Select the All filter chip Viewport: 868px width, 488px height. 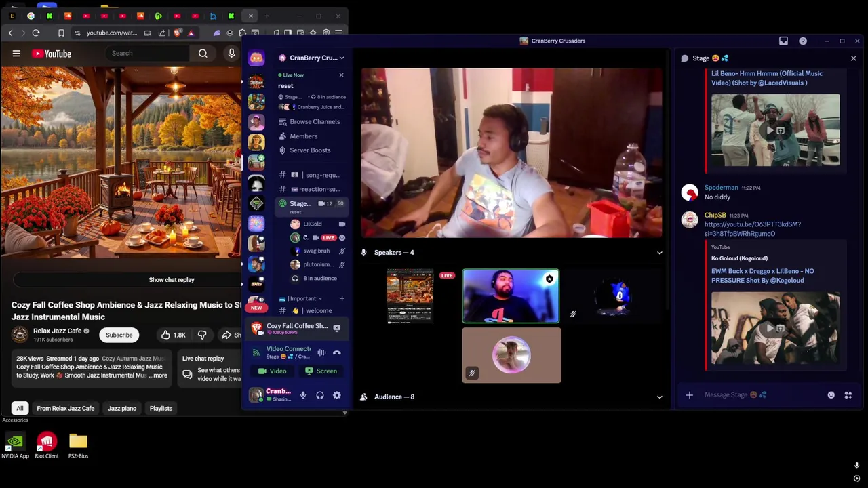coord(20,408)
